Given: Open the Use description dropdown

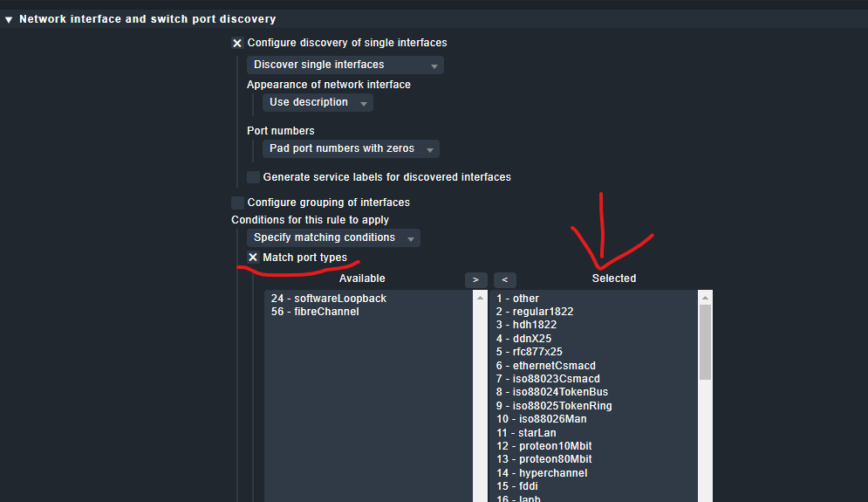Looking at the screenshot, I should pos(318,103).
